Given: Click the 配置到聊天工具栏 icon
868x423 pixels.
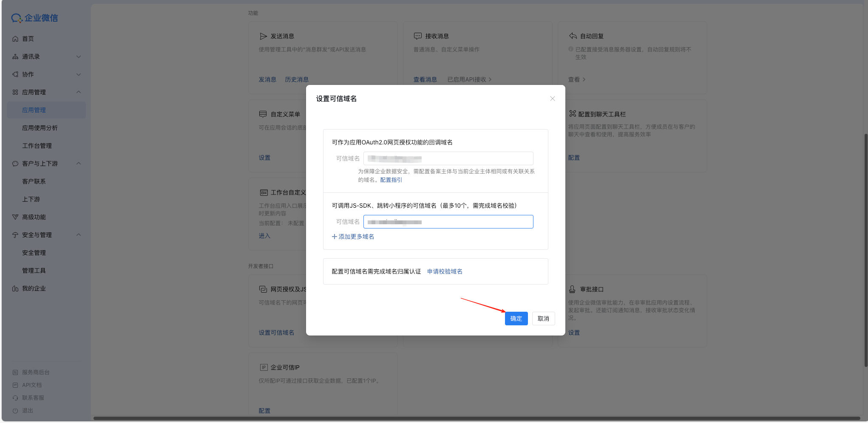Looking at the screenshot, I should [x=573, y=114].
